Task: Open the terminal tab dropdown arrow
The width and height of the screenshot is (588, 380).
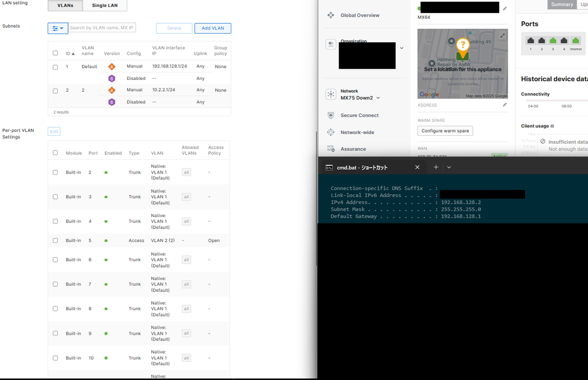Action: coord(449,167)
